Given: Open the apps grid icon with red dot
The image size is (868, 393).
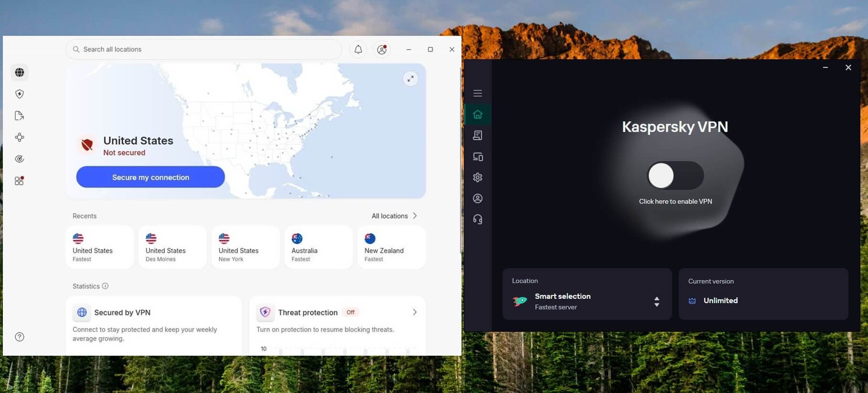Looking at the screenshot, I should (20, 181).
